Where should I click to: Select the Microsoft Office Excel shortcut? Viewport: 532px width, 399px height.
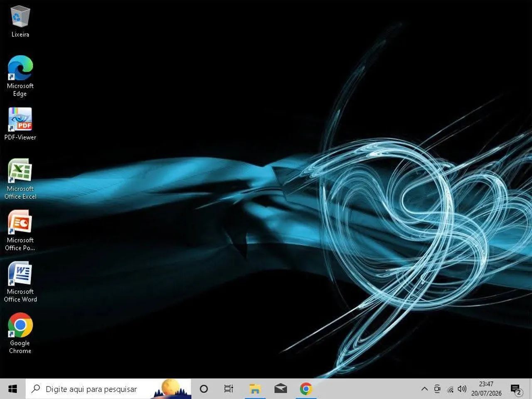coord(20,179)
